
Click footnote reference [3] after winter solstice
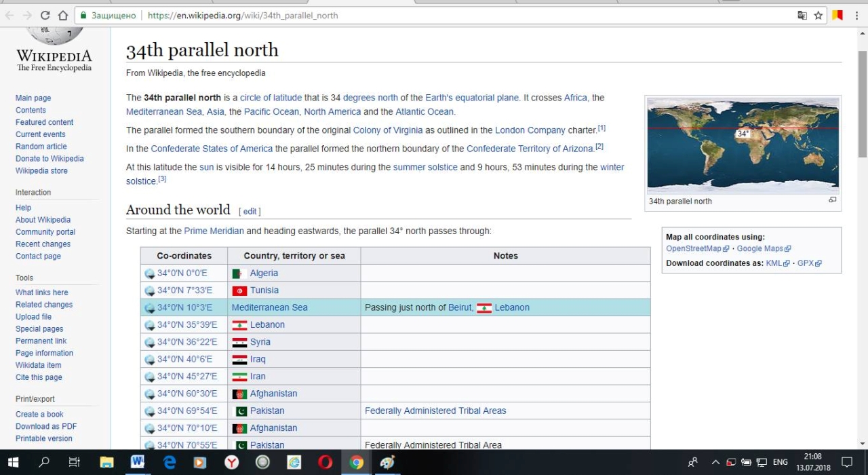pos(162,179)
